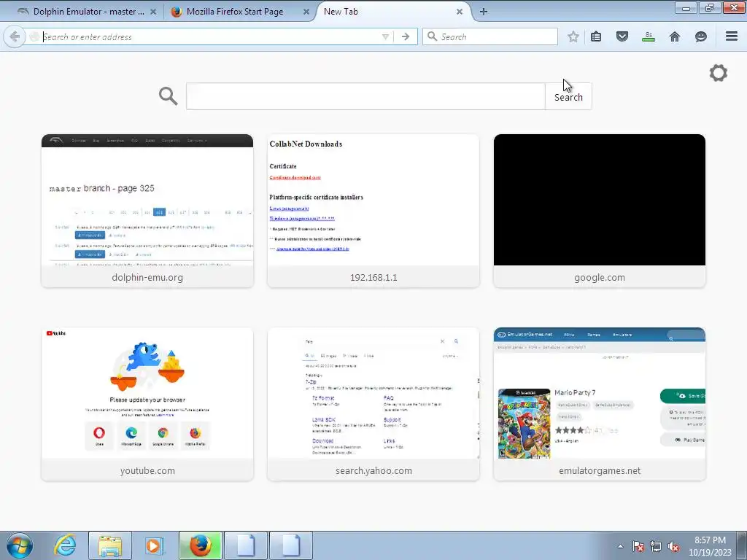Open Windows Explorer from the taskbar
Screen dimensions: 747x560
110,545
